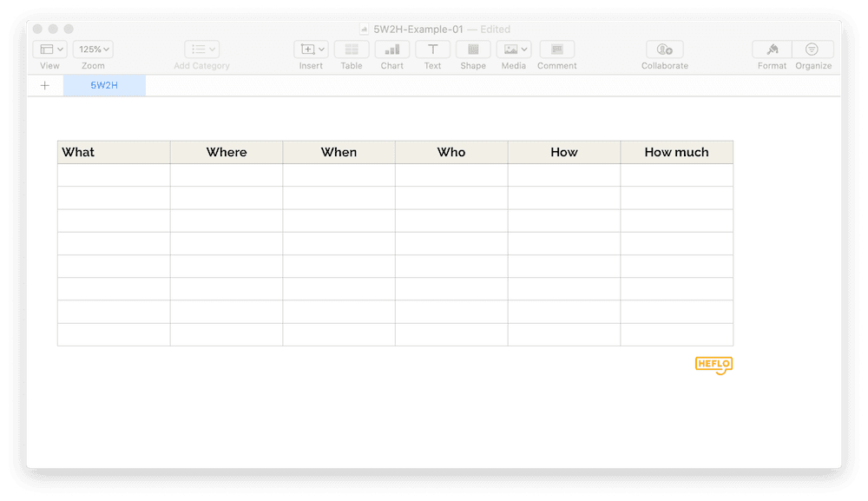The image size is (868, 501).
Task: Add a Comment
Action: click(556, 49)
